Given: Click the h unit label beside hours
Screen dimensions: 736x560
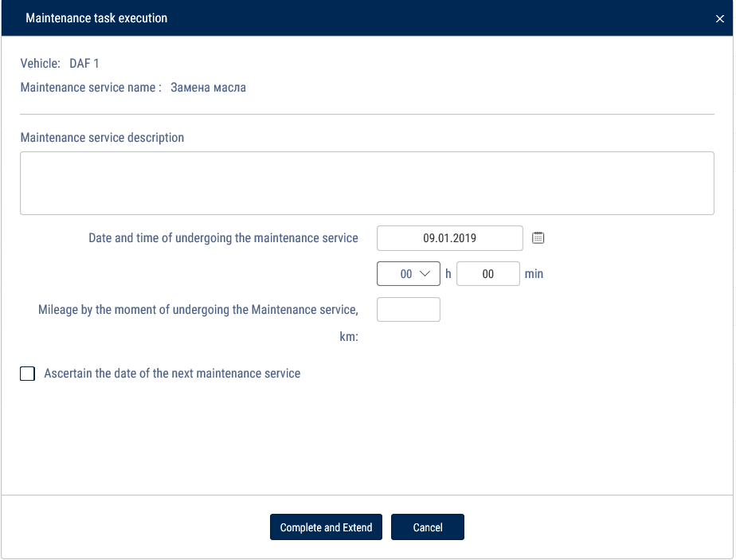Looking at the screenshot, I should pyautogui.click(x=448, y=274).
